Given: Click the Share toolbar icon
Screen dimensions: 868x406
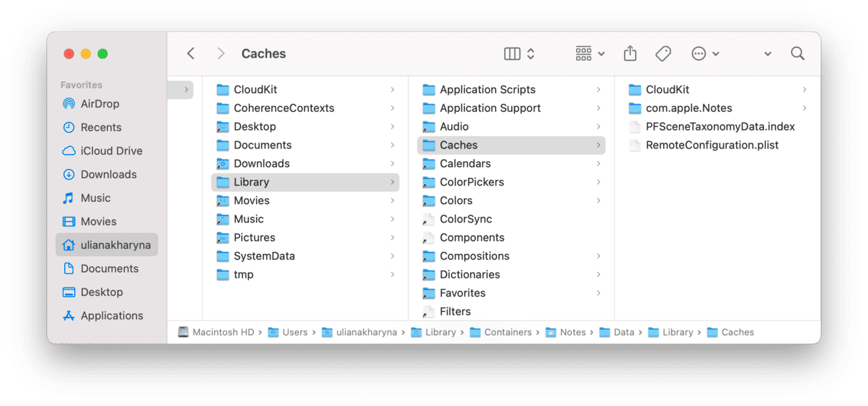Looking at the screenshot, I should [x=630, y=54].
